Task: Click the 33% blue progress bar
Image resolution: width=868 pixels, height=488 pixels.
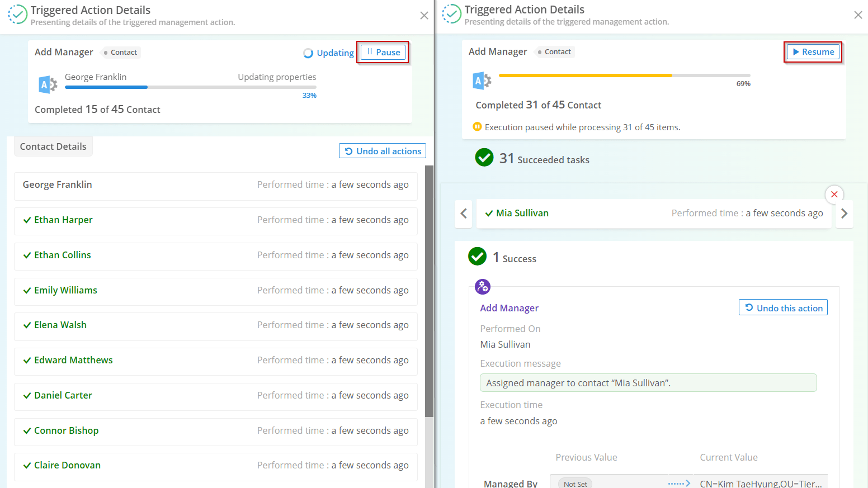Action: (x=191, y=87)
